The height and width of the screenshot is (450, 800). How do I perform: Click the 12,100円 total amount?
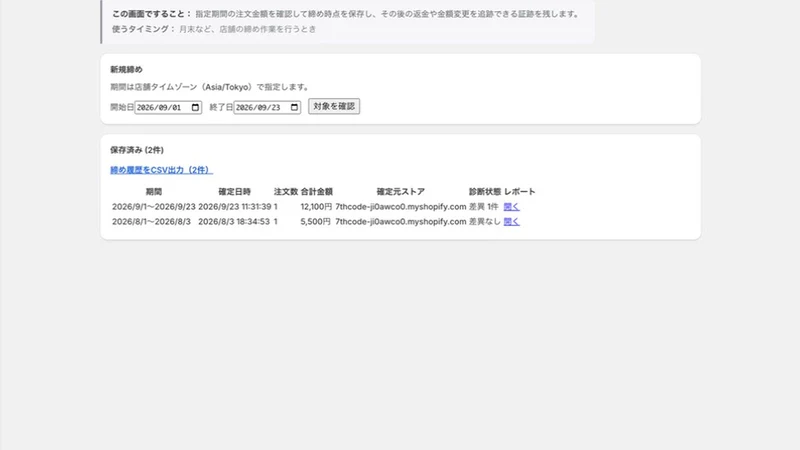[316, 207]
